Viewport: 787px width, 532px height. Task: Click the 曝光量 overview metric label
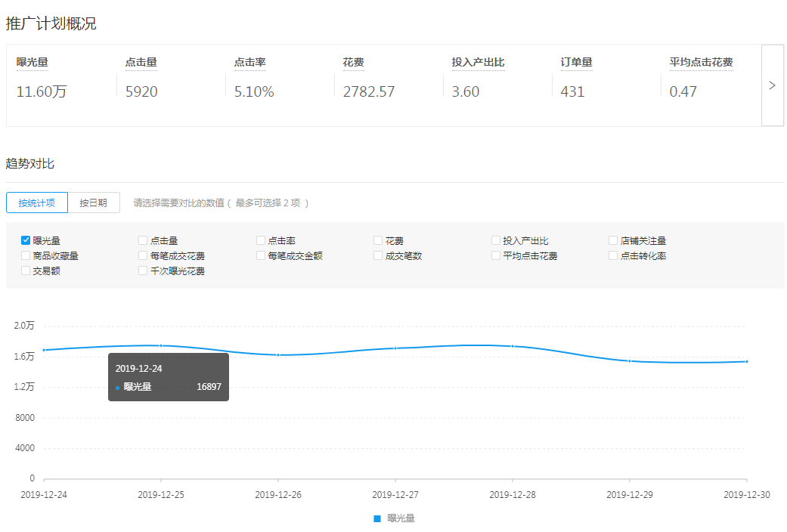pos(32,62)
